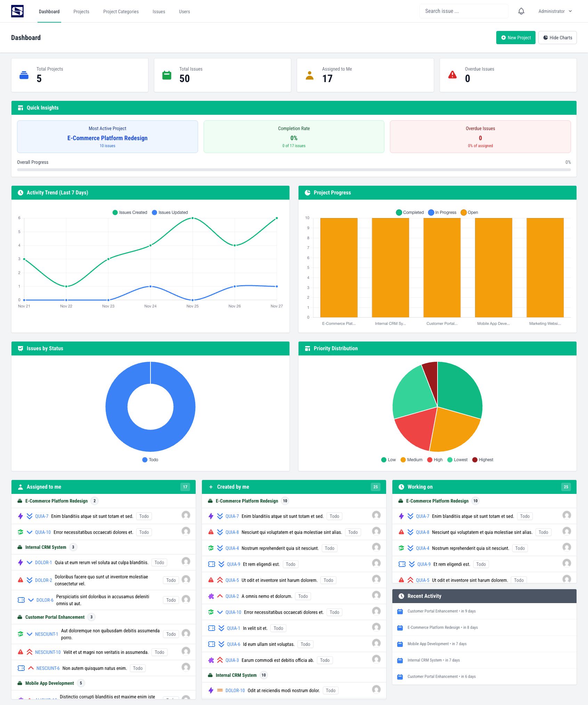
Task: Open the notifications bell
Action: click(521, 11)
